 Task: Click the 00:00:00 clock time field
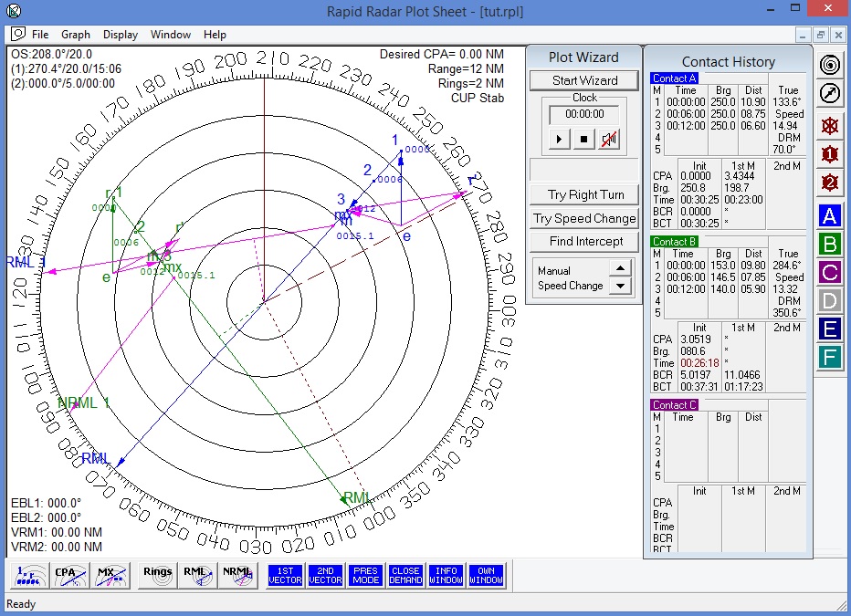583,116
